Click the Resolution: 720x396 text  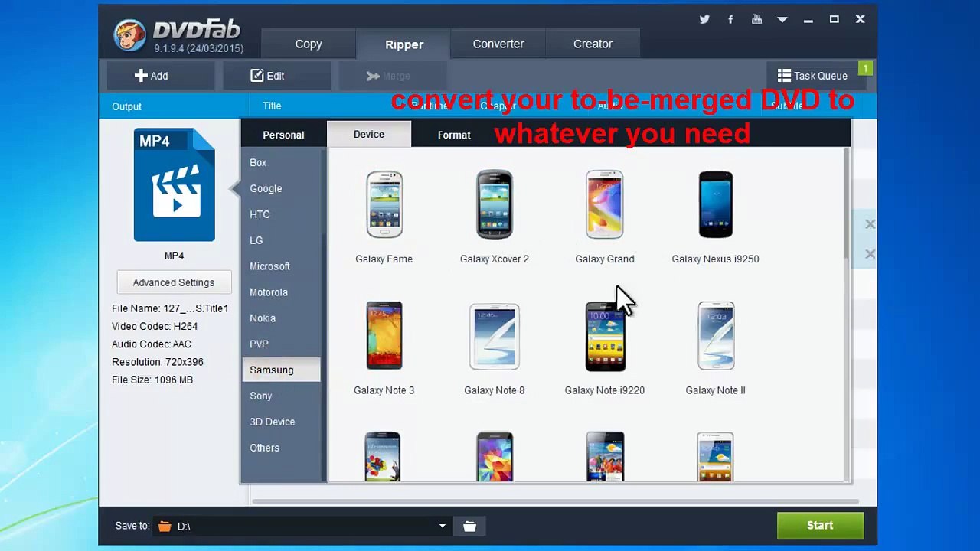[x=158, y=362]
